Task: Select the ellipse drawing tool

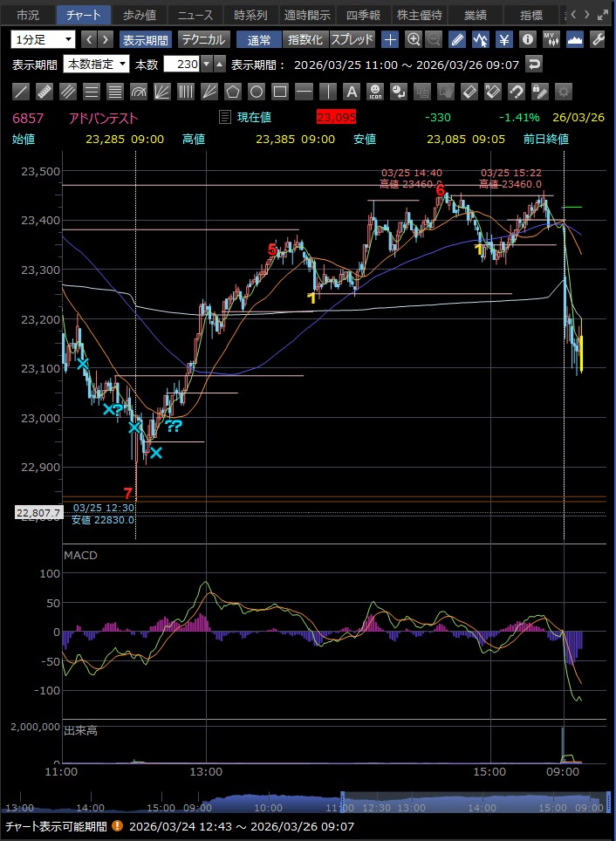Action: pyautogui.click(x=257, y=92)
